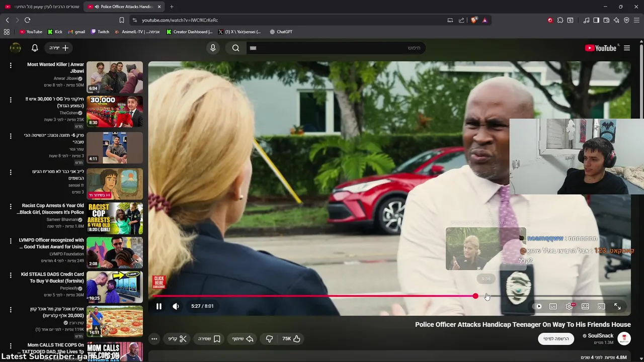The image size is (644, 362).
Task: Open options for Kid STEALS DADS Credit Card video
Action: click(x=11, y=275)
